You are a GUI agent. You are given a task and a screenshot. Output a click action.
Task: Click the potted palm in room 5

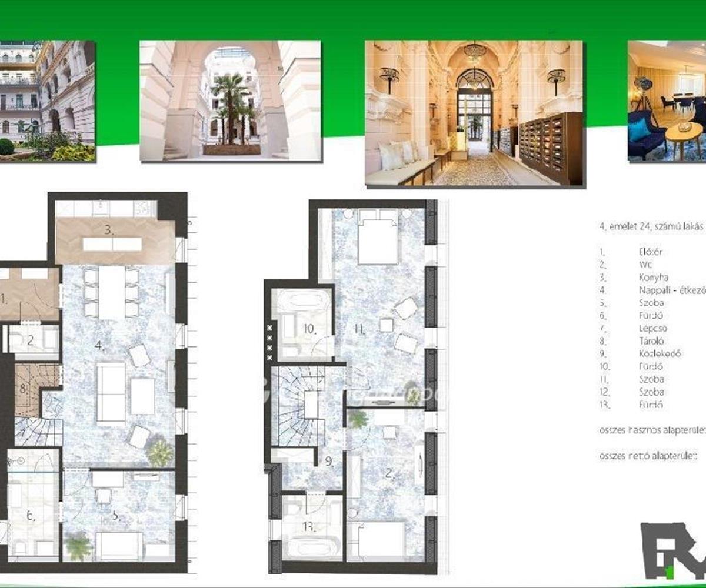[x=78, y=546]
